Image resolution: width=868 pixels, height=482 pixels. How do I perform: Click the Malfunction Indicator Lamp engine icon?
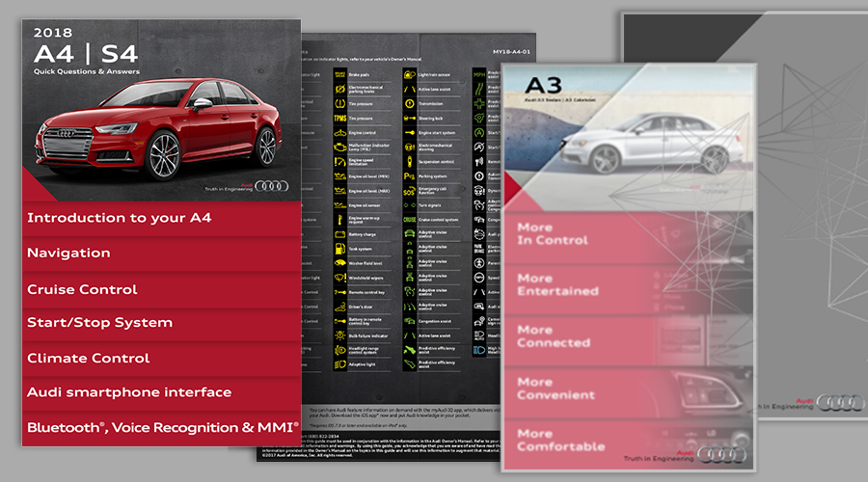340,147
